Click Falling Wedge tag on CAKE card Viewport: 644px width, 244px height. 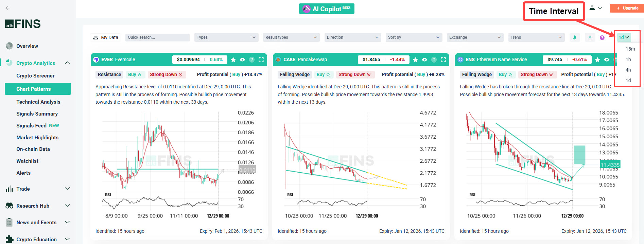click(x=295, y=74)
